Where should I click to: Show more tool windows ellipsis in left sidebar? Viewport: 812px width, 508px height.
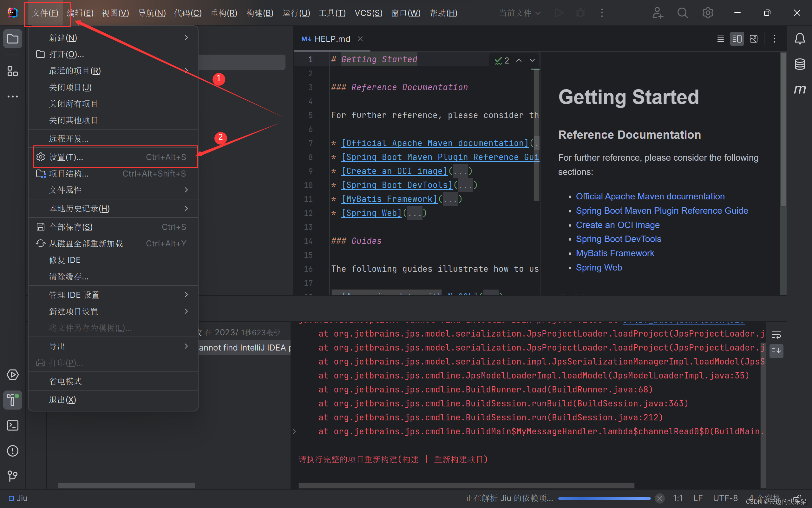[x=13, y=97]
